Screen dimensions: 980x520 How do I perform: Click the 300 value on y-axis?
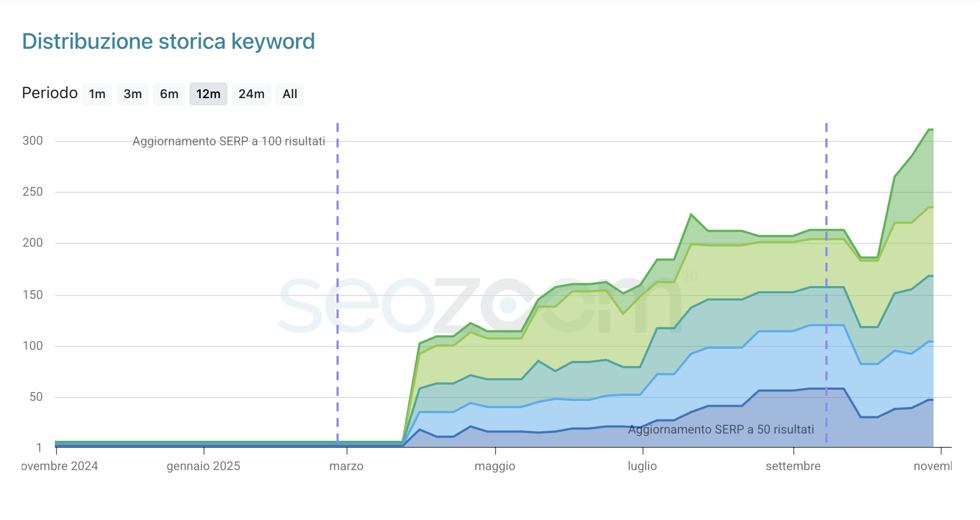33,141
